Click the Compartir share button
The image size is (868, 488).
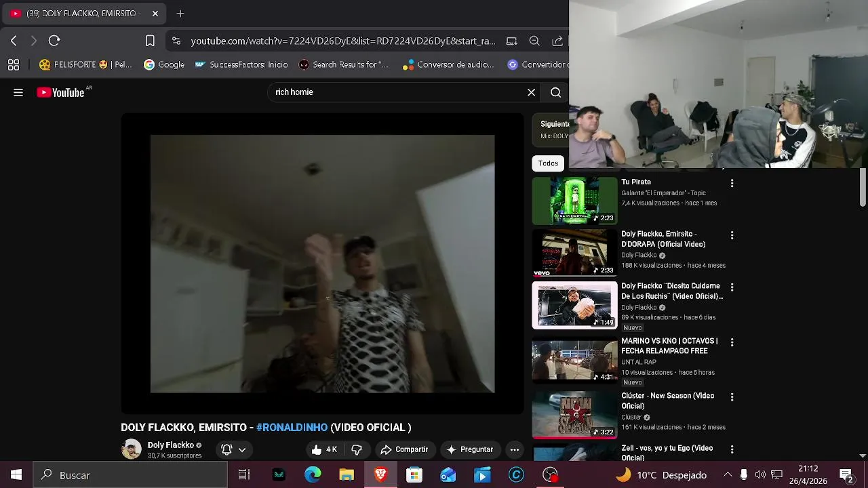coord(404,449)
